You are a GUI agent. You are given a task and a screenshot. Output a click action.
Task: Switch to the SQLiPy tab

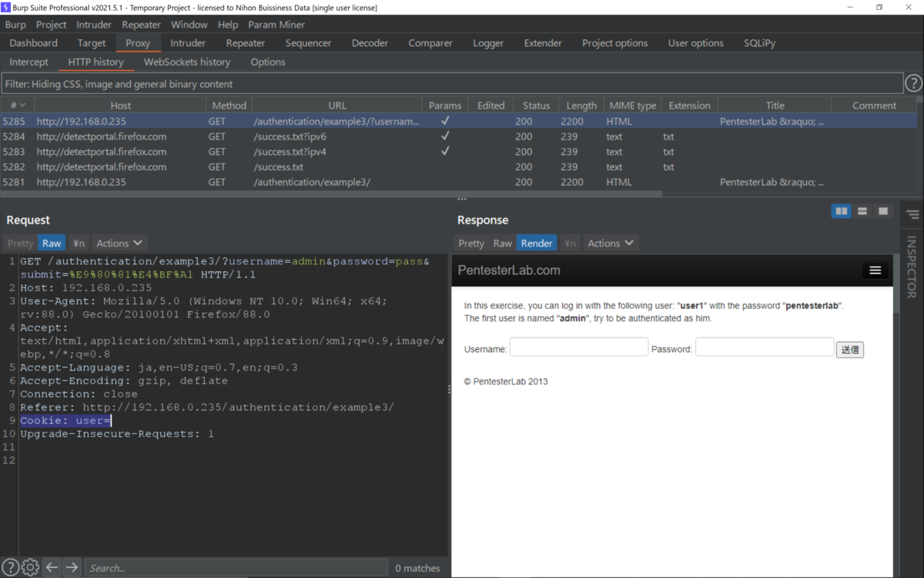coord(759,43)
